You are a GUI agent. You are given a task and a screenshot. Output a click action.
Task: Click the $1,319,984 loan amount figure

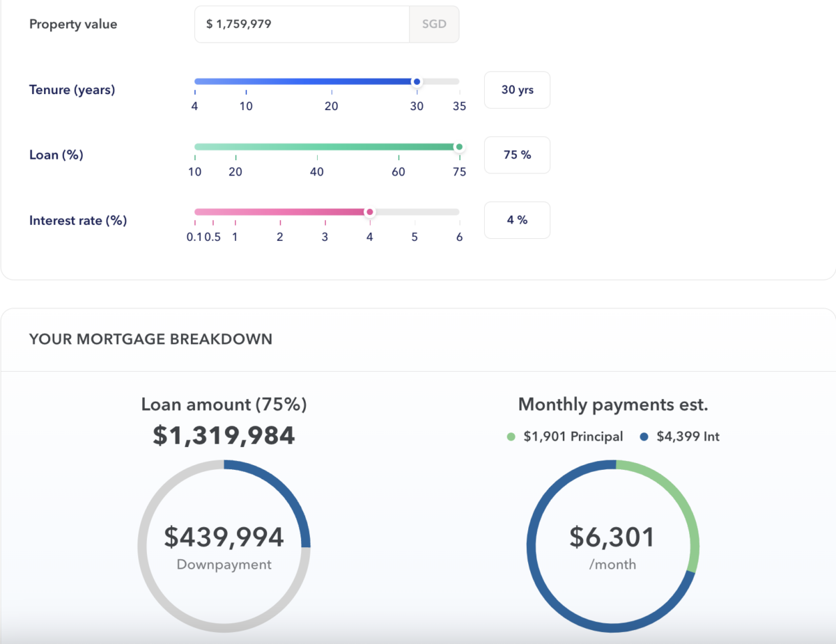[x=224, y=436]
